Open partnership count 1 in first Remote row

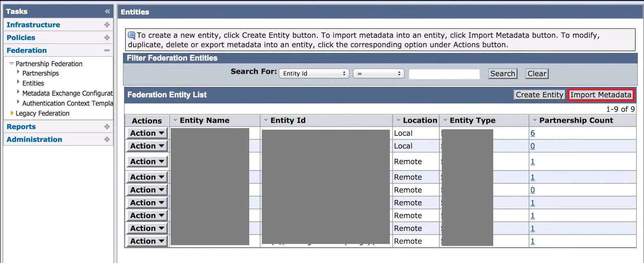pos(533,162)
